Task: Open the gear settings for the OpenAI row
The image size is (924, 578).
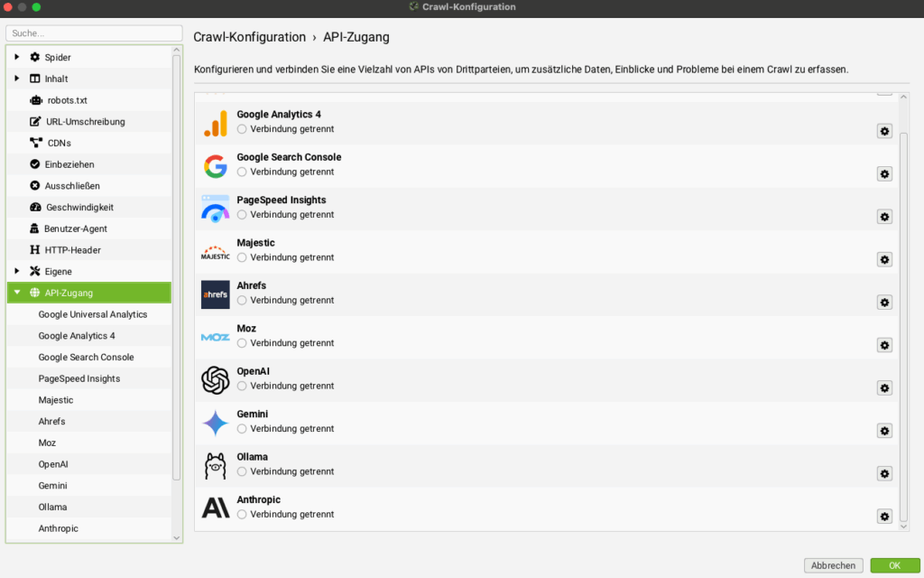Action: pyautogui.click(x=884, y=387)
